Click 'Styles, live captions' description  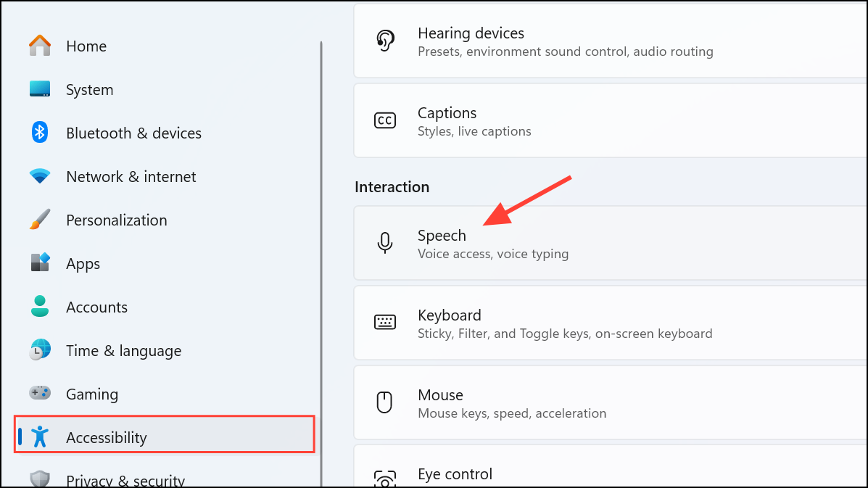474,131
